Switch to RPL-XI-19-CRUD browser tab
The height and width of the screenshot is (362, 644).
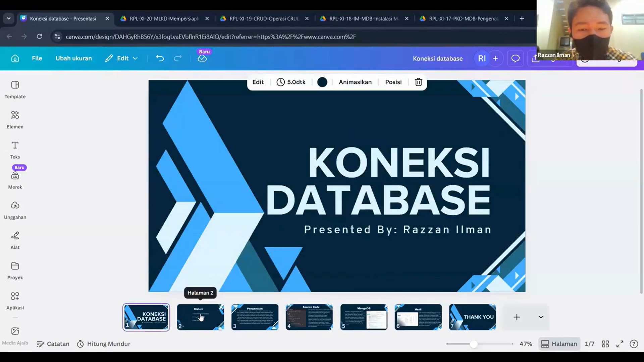(x=264, y=19)
